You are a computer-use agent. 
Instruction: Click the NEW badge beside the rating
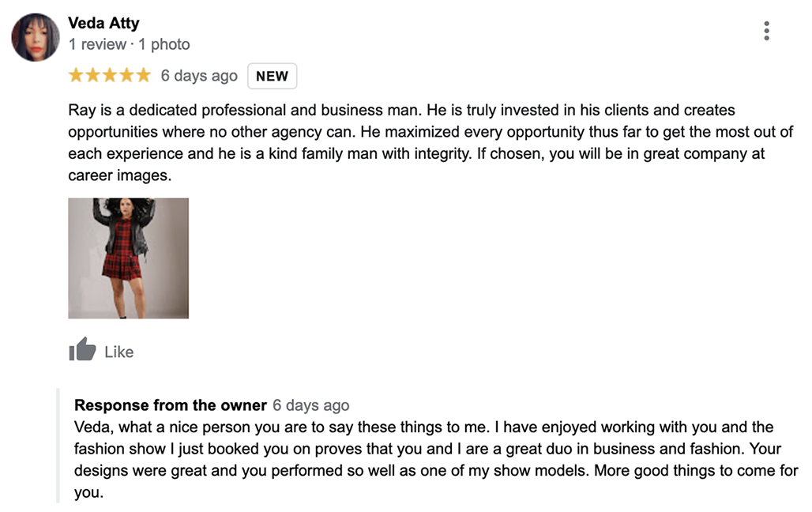(x=272, y=76)
